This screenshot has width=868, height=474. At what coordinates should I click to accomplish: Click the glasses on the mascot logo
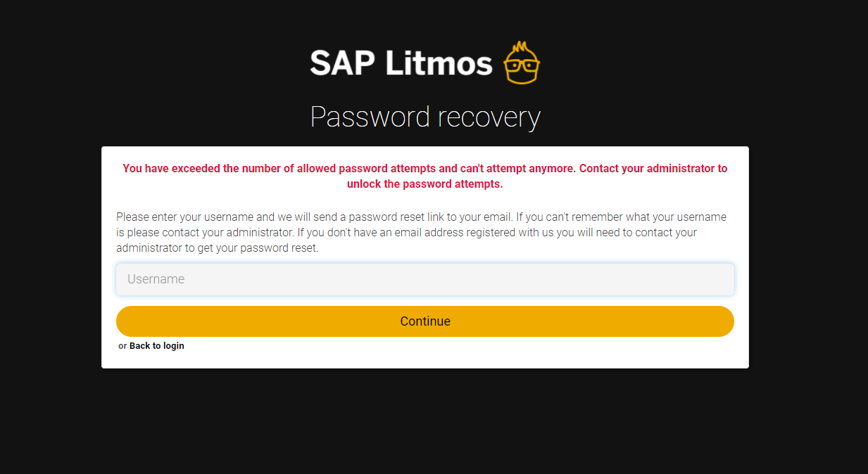(x=522, y=67)
